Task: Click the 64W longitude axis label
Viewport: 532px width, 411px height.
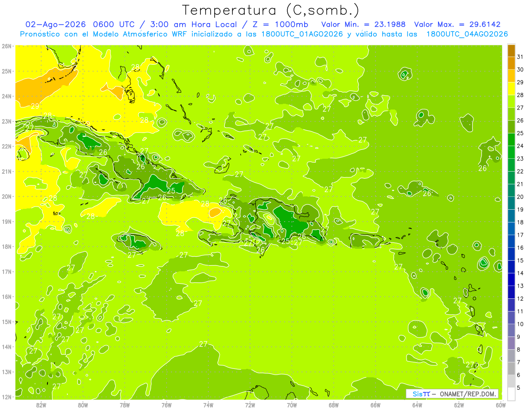Action: pyautogui.click(x=417, y=405)
